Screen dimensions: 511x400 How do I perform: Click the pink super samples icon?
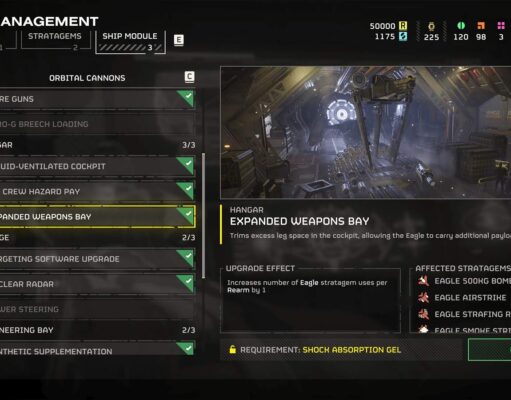501,25
